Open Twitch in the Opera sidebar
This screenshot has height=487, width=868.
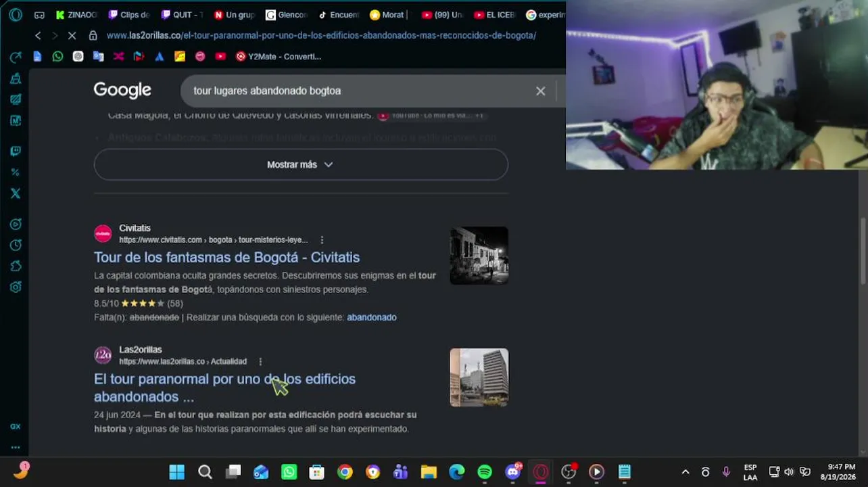coord(16,152)
